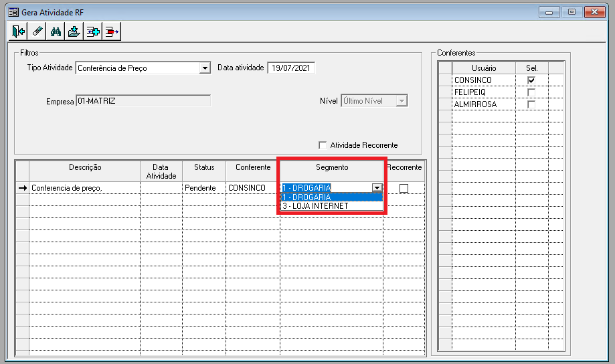Check the Sel. box for ALMIRROSA
Screen dimensions: 615x364
pyautogui.click(x=531, y=105)
